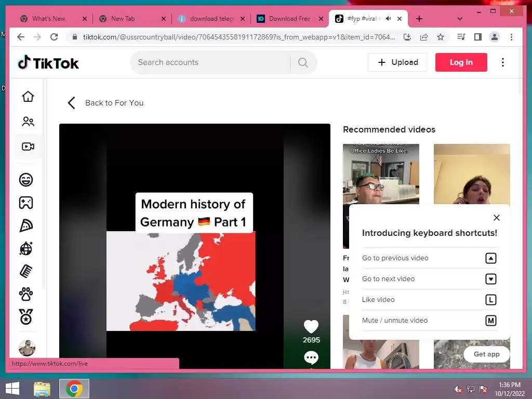
Task: Play the Modern history of Germany video
Action: [x=195, y=246]
